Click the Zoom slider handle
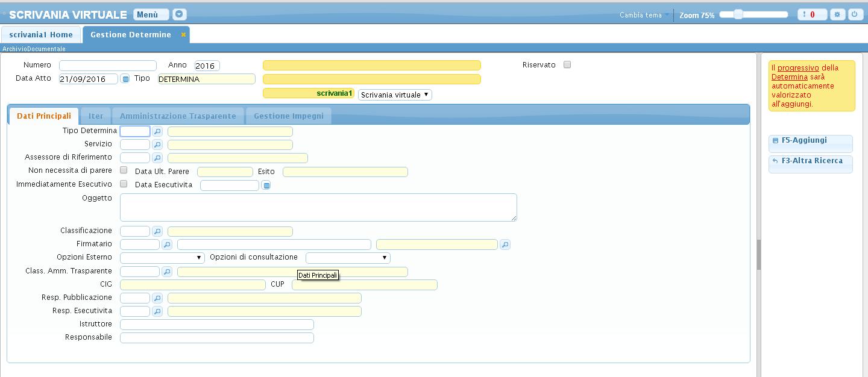 click(738, 14)
